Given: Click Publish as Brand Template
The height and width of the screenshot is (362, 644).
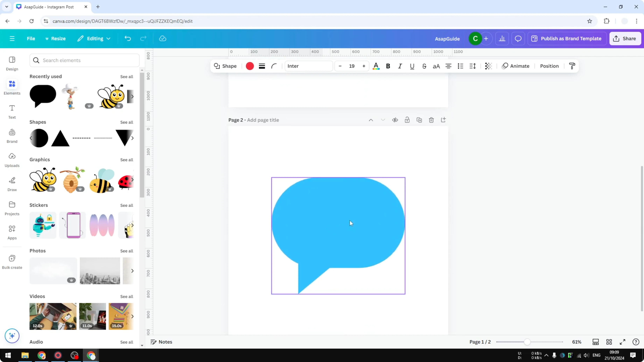Looking at the screenshot, I should coord(567,38).
